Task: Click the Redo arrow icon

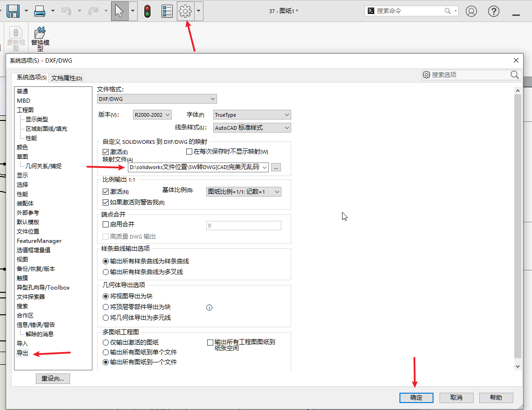Action: click(x=93, y=11)
